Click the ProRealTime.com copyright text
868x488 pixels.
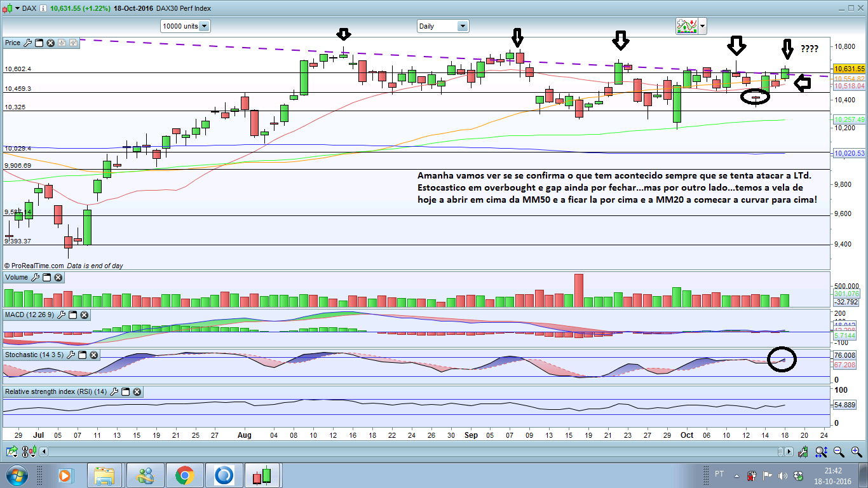[x=34, y=266]
